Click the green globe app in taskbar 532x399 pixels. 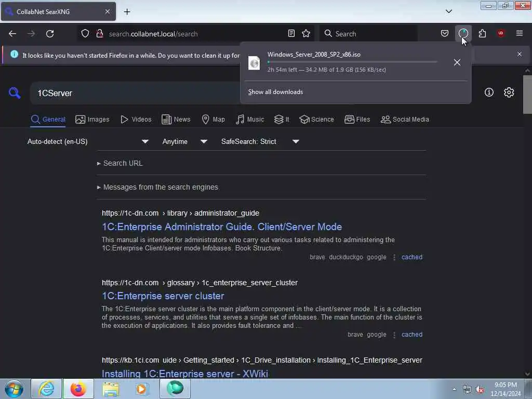click(175, 389)
